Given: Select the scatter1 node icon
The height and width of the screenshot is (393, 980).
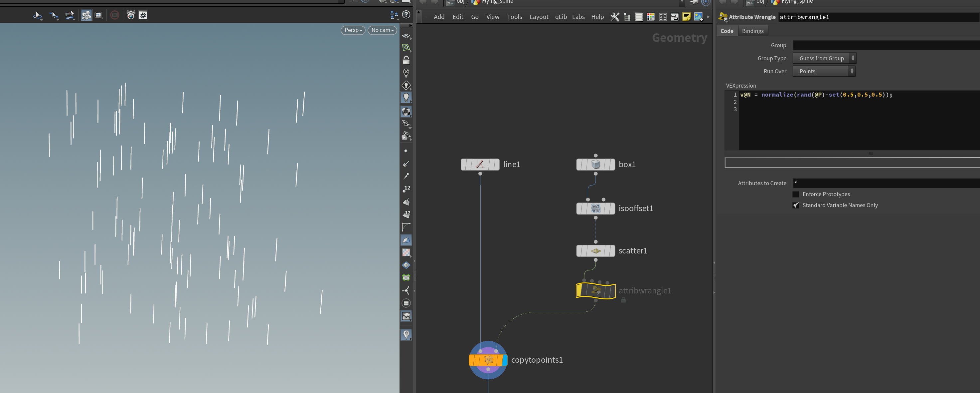Looking at the screenshot, I should [595, 251].
